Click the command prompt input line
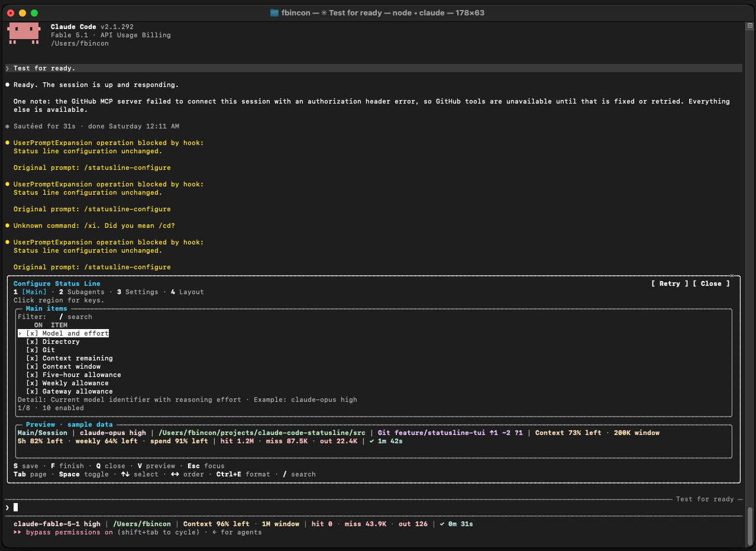Viewport: 756px width, 551px height. click(x=373, y=507)
